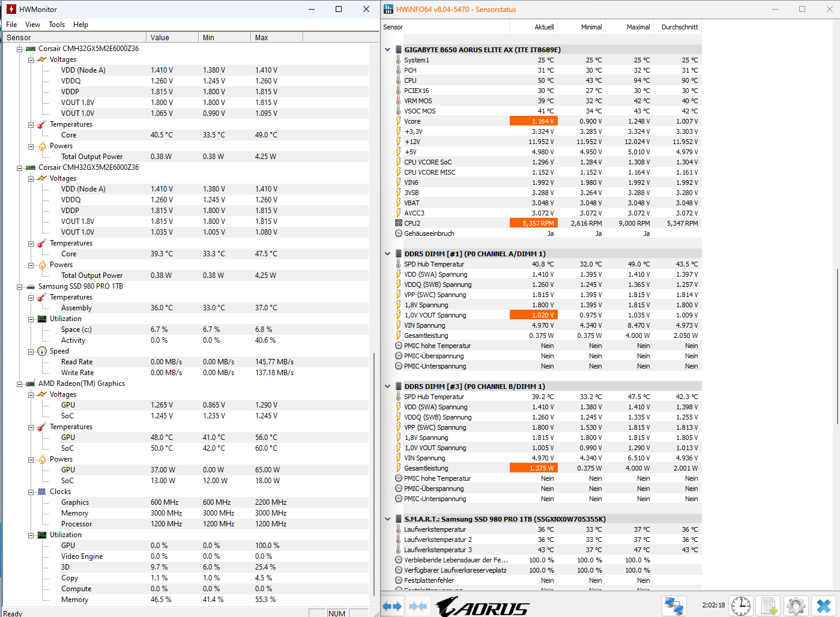Select the VRM MOS temperature row in HWiNFO
This screenshot has height=617, width=840.
(x=548, y=101)
